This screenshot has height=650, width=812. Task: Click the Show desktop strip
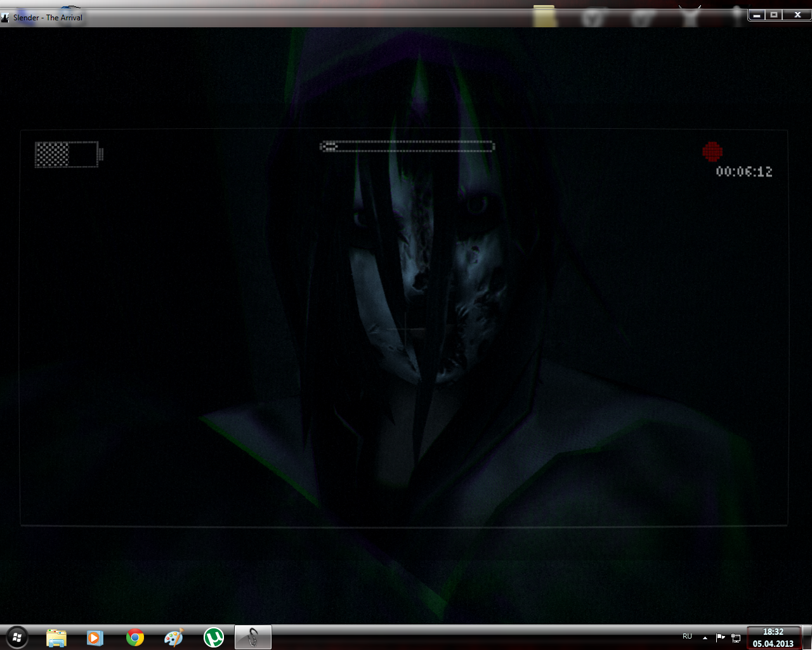pos(806,637)
